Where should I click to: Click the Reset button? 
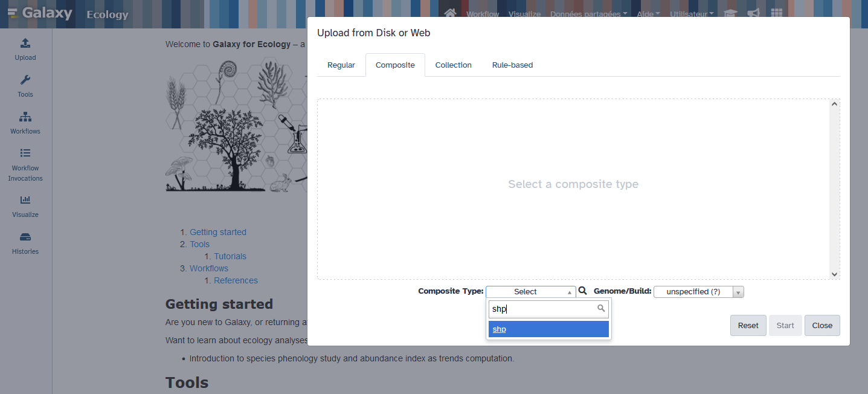point(748,325)
